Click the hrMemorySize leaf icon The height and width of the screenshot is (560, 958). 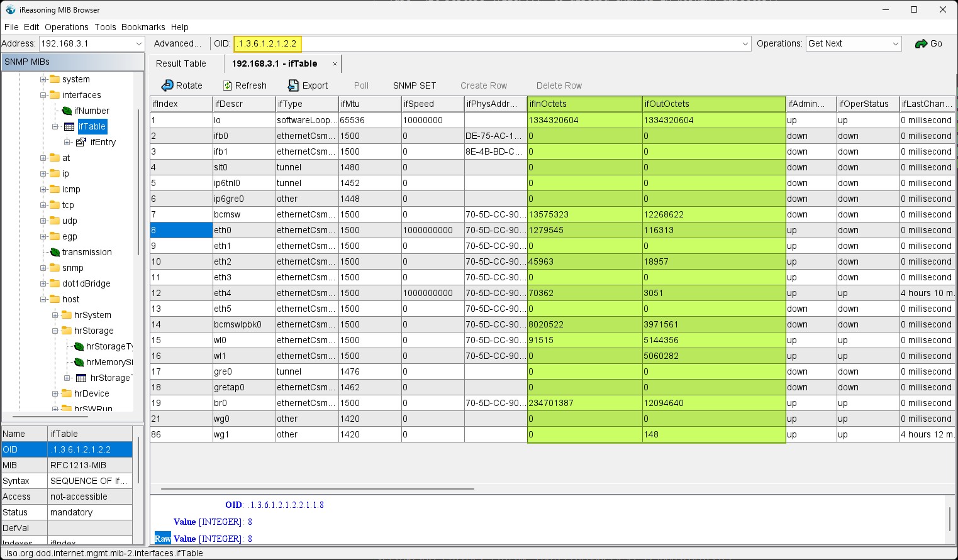pyautogui.click(x=79, y=362)
